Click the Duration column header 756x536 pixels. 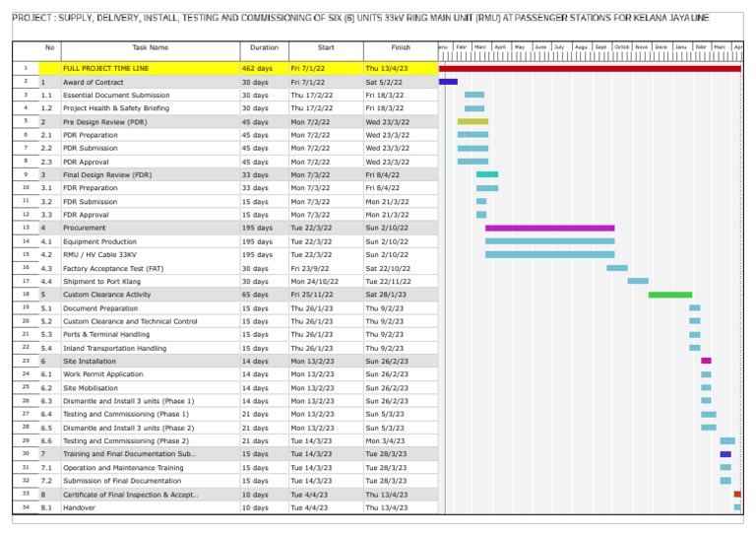(263, 47)
